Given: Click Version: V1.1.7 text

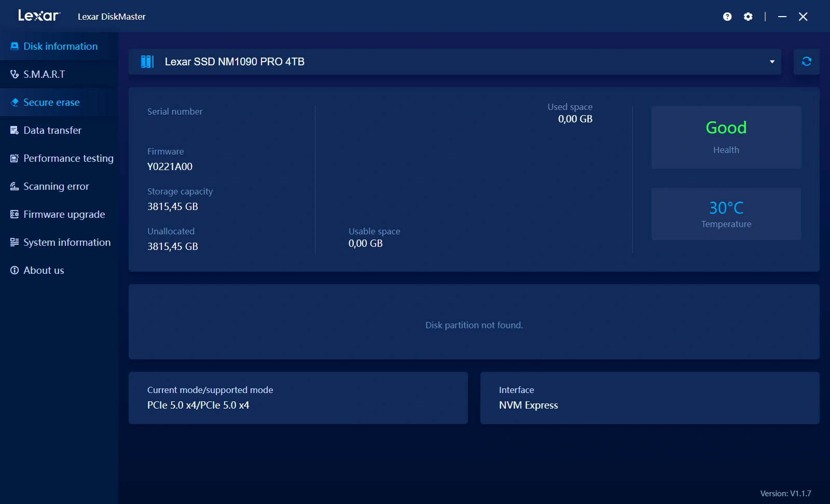Looking at the screenshot, I should coord(786,494).
